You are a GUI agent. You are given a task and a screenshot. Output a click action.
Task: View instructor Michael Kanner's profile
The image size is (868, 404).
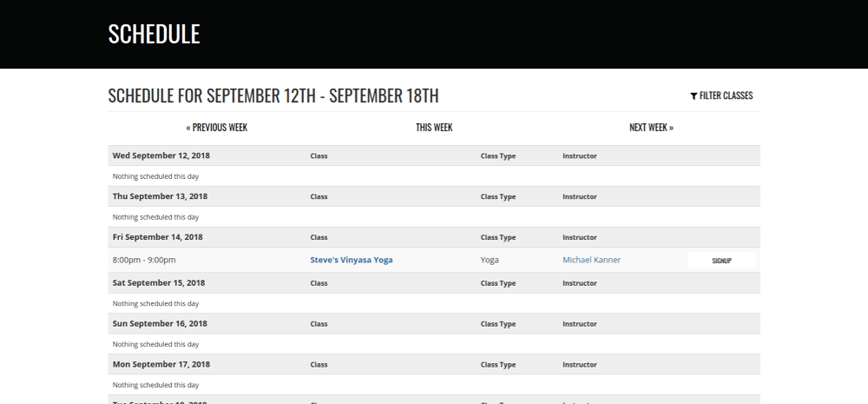coord(591,260)
